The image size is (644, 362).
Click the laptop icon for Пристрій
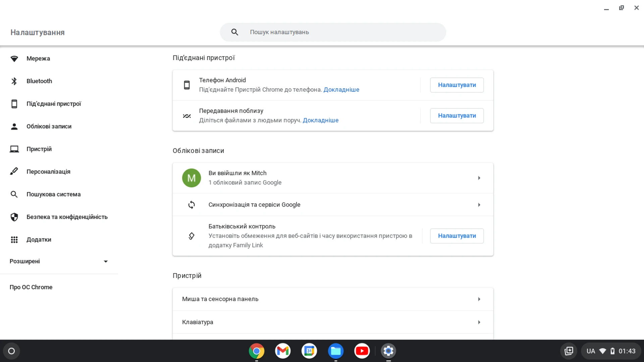14,149
